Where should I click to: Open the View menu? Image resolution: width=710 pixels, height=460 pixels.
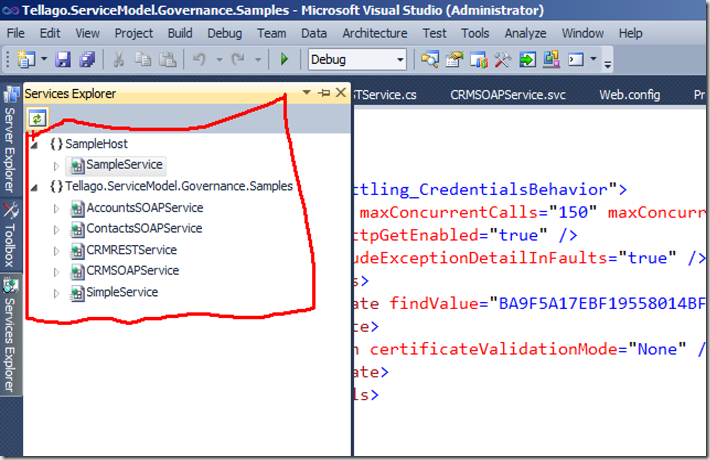tap(87, 34)
